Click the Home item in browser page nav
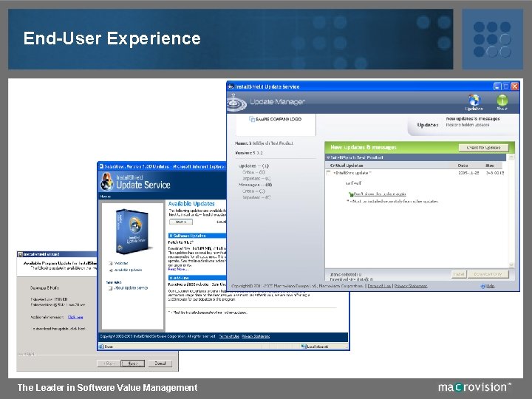The height and width of the screenshot is (399, 532). click(105, 197)
